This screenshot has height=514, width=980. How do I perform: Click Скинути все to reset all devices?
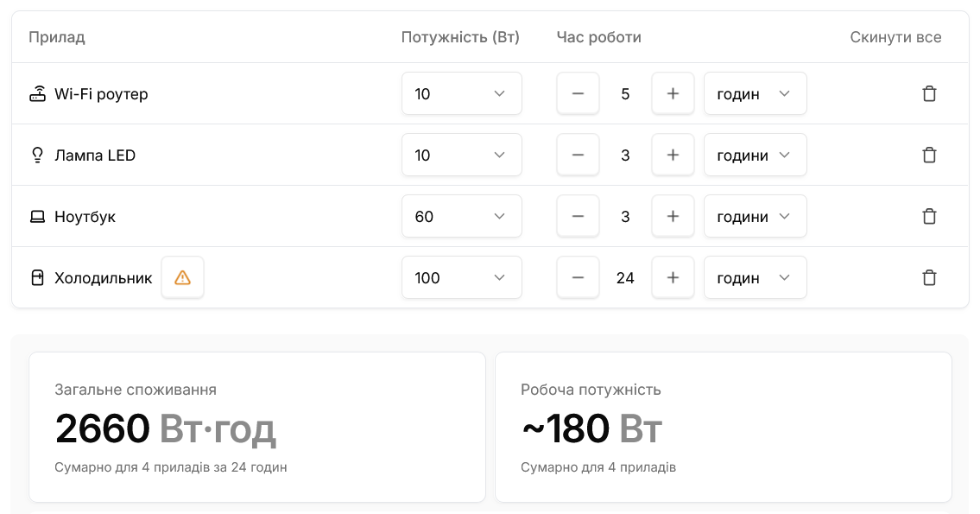click(895, 37)
